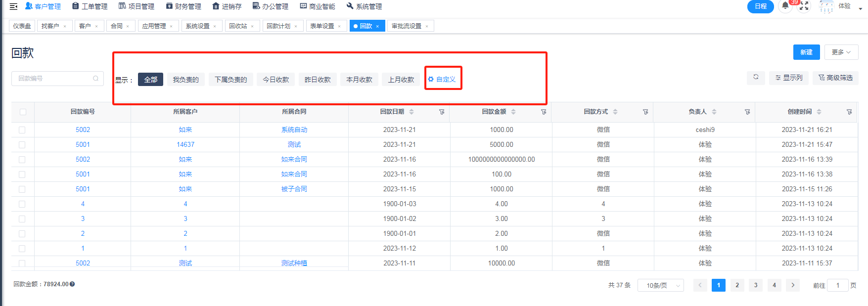Open the 财务管理 menu
Image resolution: width=868 pixels, height=306 pixels.
click(x=183, y=6)
